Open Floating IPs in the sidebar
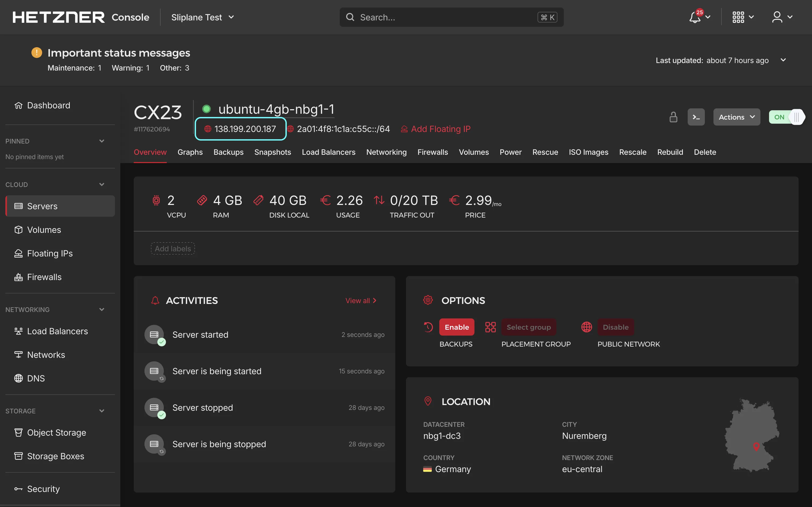812x507 pixels. [50, 253]
